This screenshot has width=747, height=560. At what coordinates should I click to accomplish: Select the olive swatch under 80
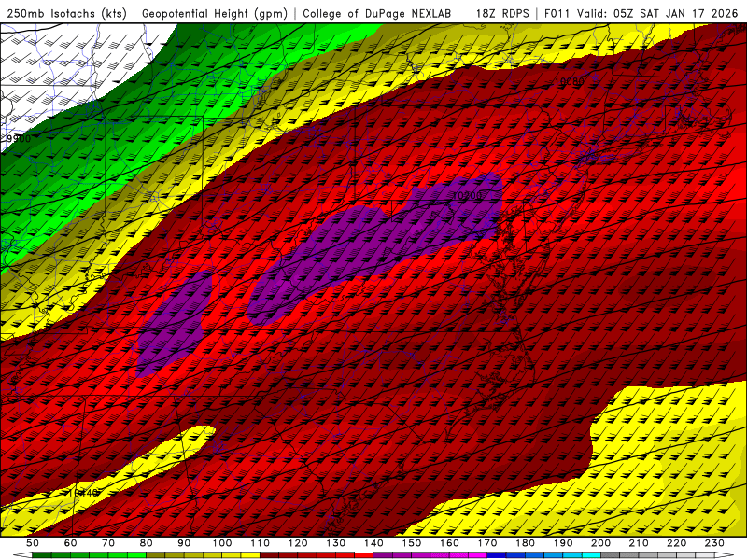pos(155,555)
